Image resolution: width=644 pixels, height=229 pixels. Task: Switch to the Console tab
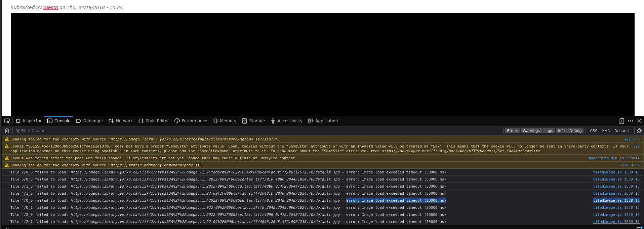pyautogui.click(x=59, y=121)
